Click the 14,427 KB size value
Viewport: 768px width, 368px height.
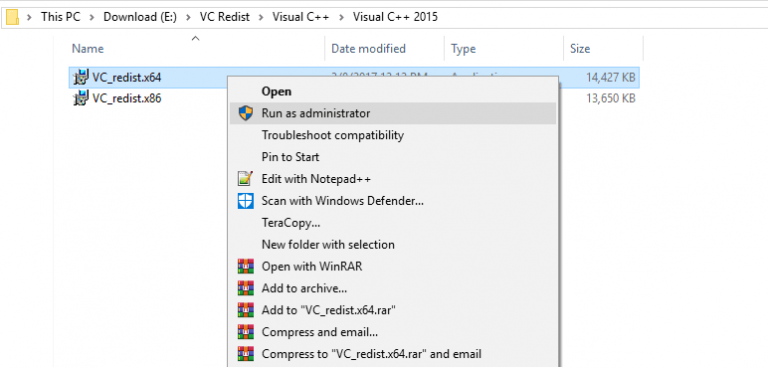pyautogui.click(x=610, y=77)
